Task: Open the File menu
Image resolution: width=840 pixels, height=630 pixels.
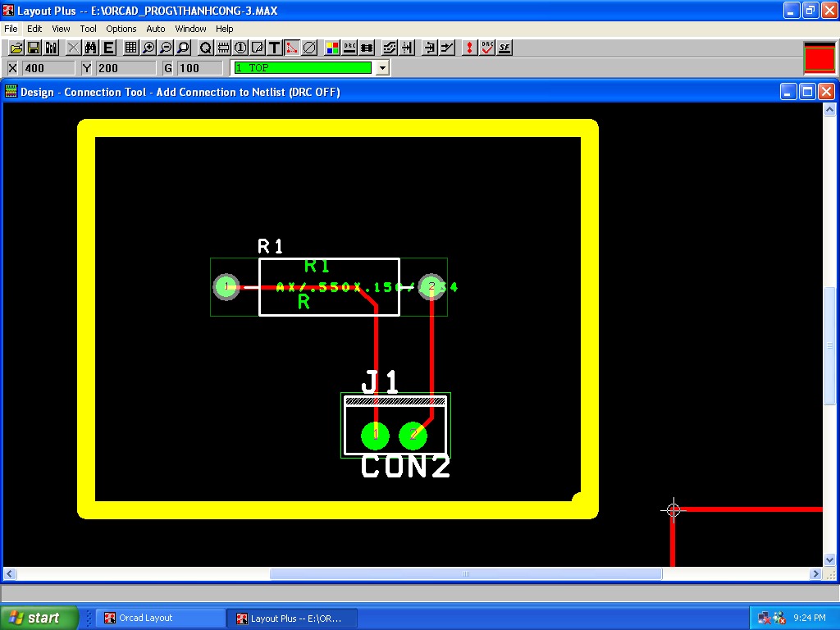Action: point(11,29)
